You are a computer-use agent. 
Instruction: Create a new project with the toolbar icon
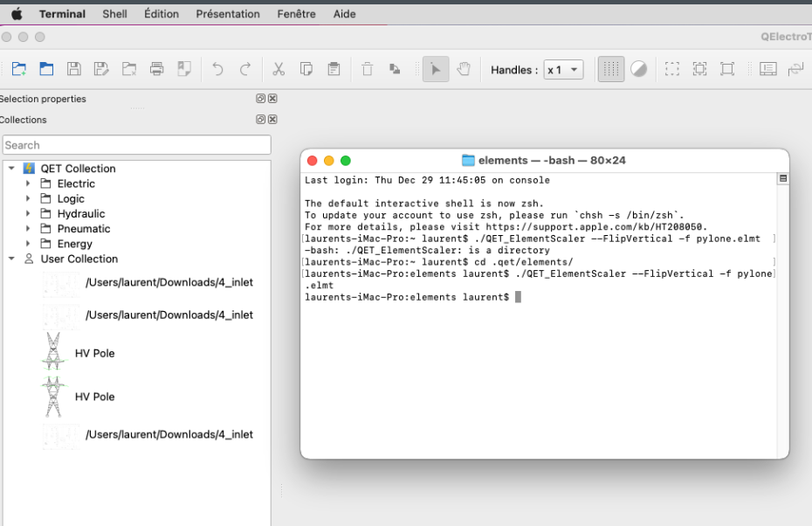(19, 69)
